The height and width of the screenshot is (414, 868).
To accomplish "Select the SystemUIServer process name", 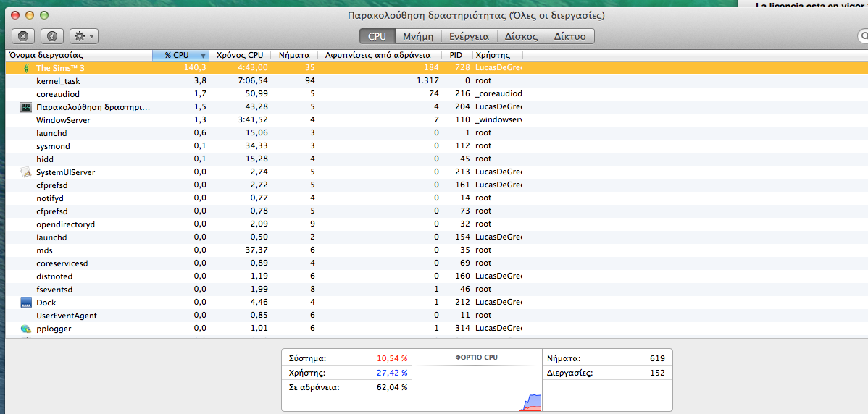I will coord(65,172).
